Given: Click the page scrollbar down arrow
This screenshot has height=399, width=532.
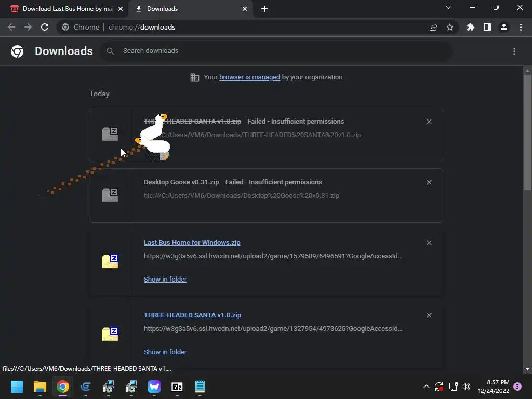Looking at the screenshot, I should (527, 369).
